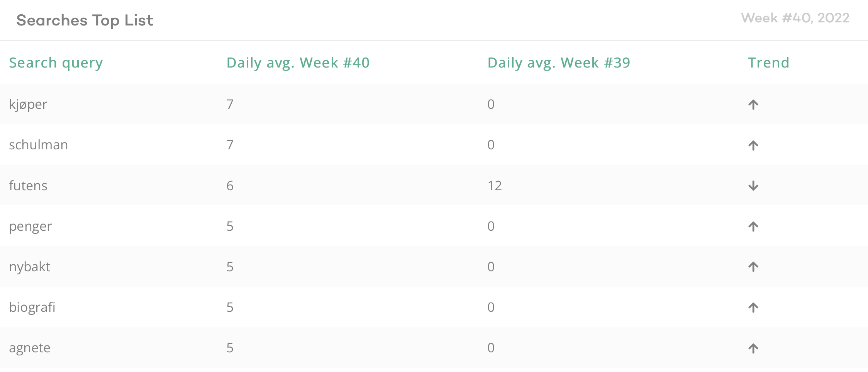
Task: Click the Trend column header
Action: coord(768,63)
